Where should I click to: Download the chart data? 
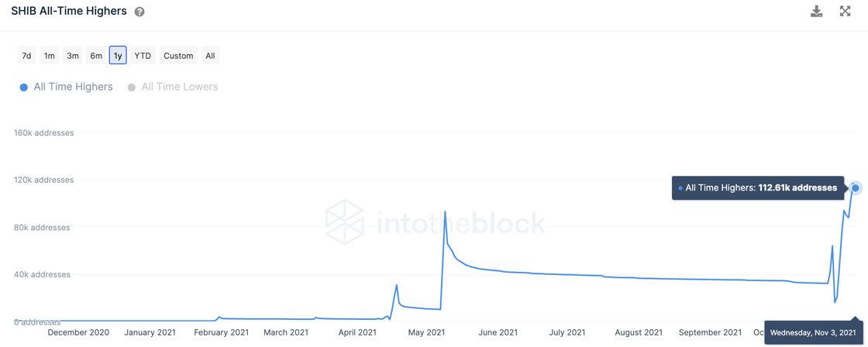click(x=816, y=11)
